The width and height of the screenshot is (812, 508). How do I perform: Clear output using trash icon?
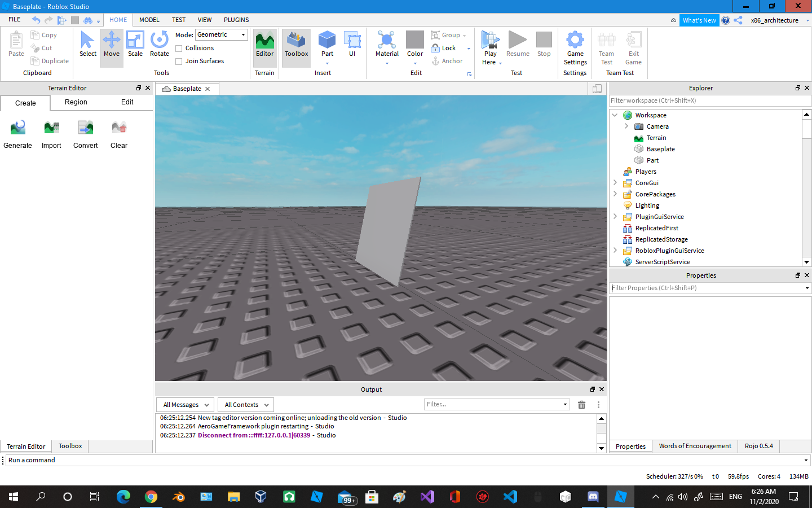pos(582,405)
